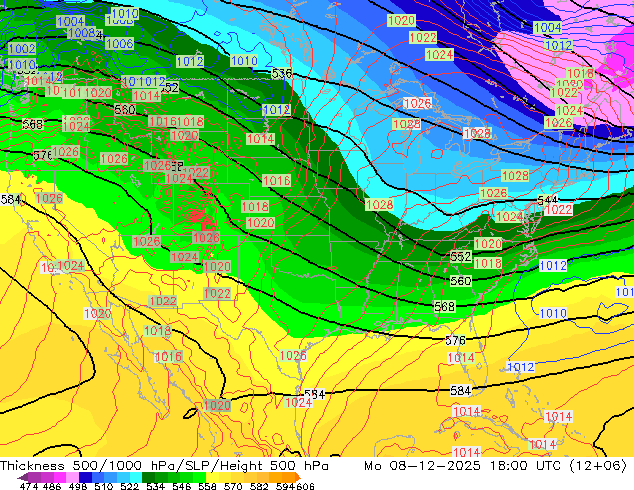Click the legend value '510'

[104, 486]
